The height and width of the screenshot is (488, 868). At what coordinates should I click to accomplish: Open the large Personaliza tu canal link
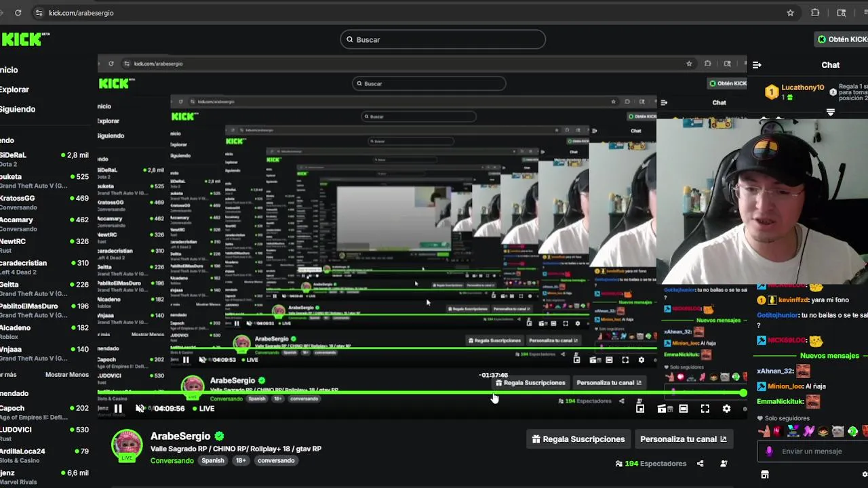[x=683, y=439]
